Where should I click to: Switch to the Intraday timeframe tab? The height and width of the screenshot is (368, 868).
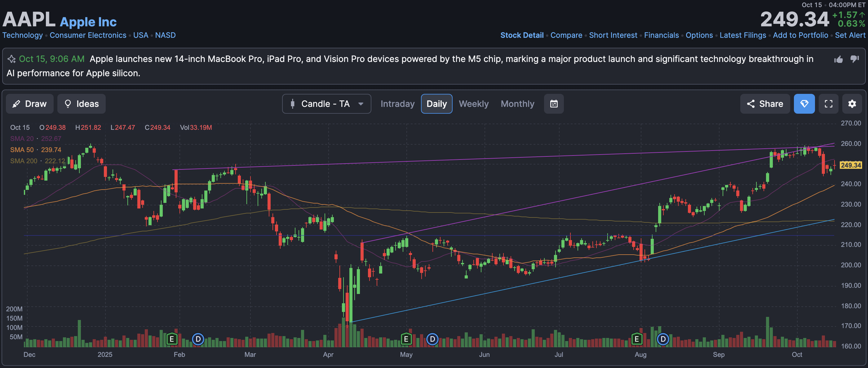point(397,104)
